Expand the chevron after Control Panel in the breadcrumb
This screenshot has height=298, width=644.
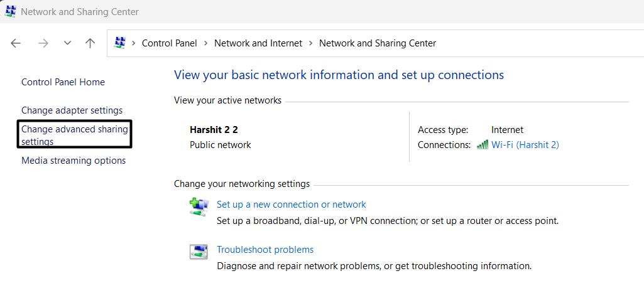205,43
